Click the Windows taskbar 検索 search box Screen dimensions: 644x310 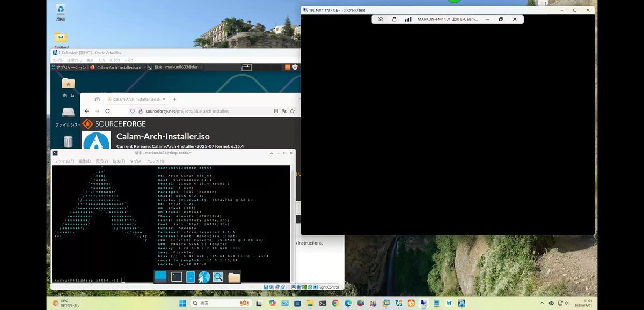(222, 303)
